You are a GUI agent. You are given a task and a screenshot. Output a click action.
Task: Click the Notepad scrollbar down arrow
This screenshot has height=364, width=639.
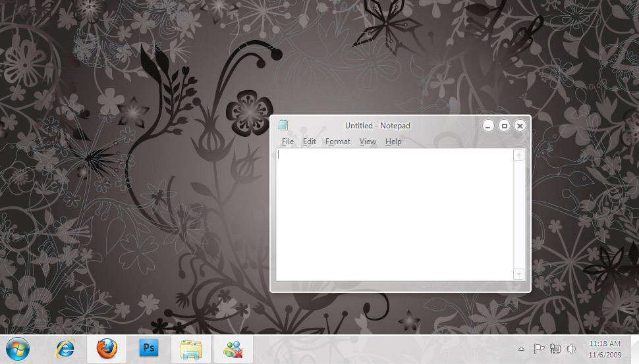click(518, 274)
